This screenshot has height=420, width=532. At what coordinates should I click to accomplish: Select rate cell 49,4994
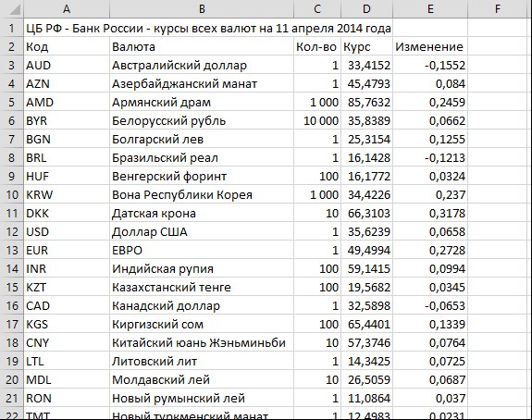[x=366, y=251]
